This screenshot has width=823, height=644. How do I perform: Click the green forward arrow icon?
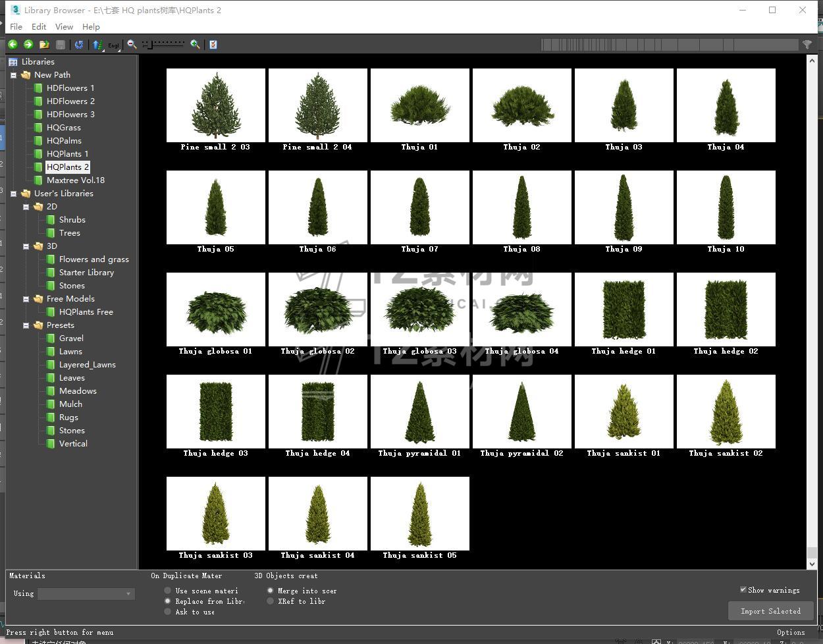(x=28, y=44)
